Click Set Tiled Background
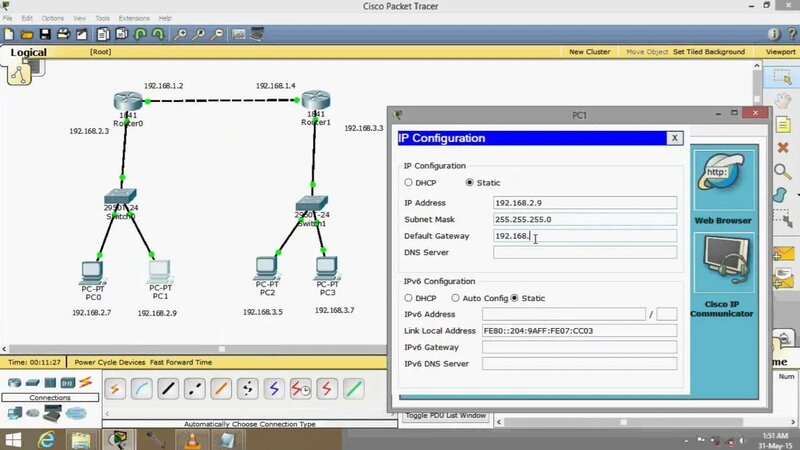Image resolution: width=800 pixels, height=450 pixels. tap(709, 52)
